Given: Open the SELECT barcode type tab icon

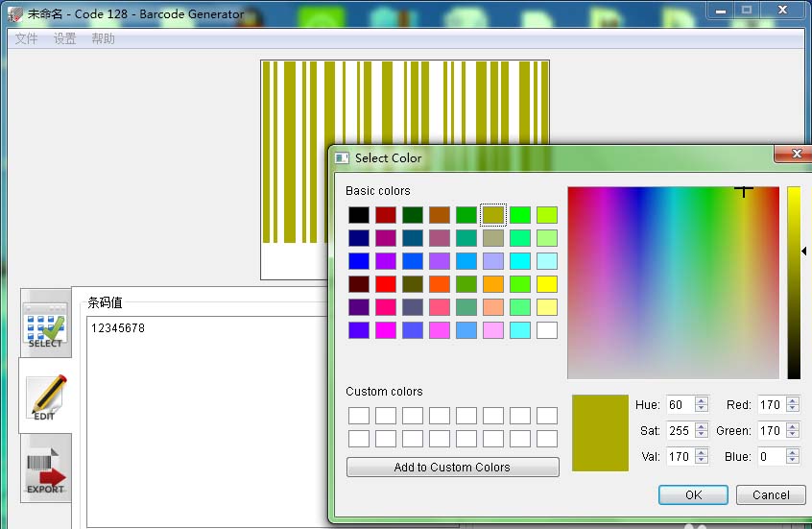Looking at the screenshot, I should [45, 325].
